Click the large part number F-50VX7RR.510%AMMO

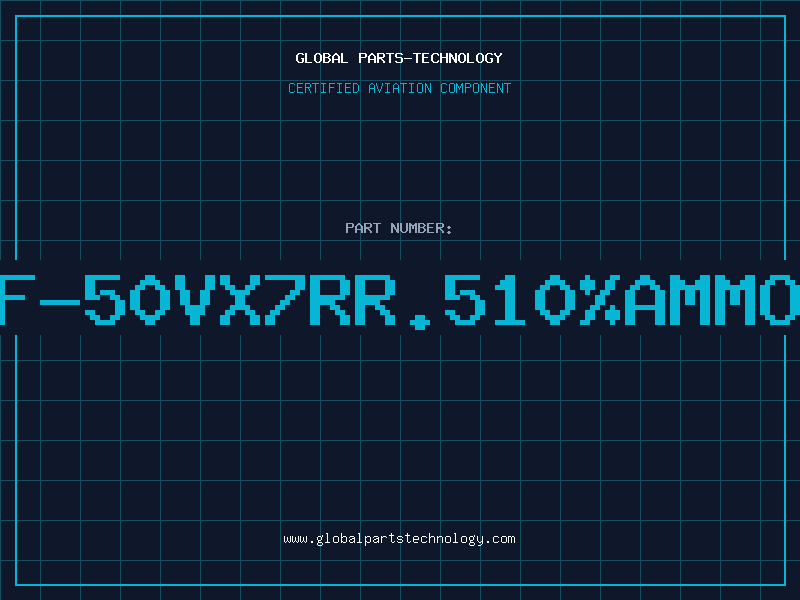point(400,300)
